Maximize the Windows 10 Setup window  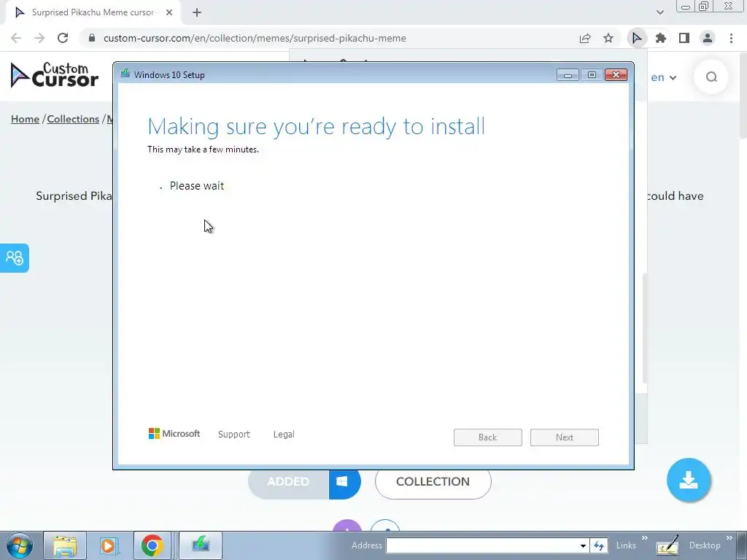pos(592,75)
